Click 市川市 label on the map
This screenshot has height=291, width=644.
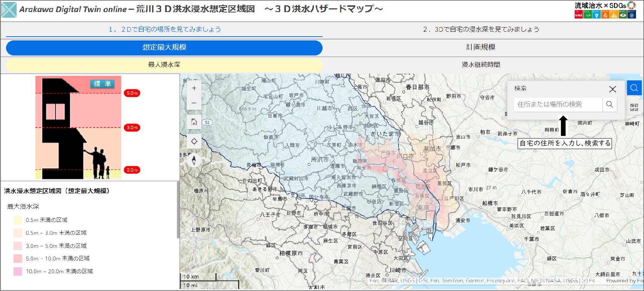[x=475, y=189]
